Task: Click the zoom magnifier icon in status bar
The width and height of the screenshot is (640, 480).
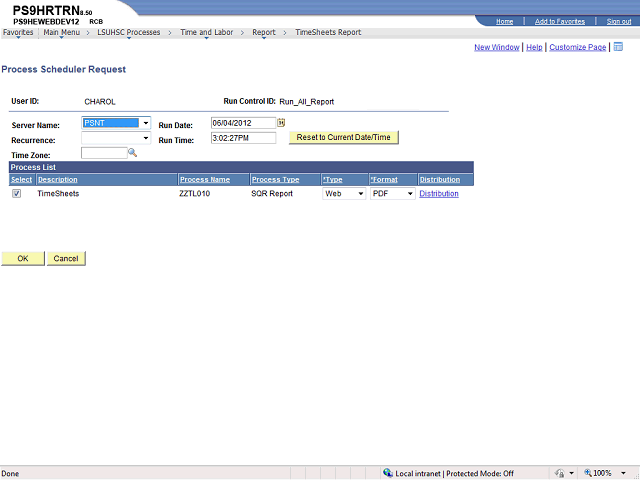Action: point(586,473)
